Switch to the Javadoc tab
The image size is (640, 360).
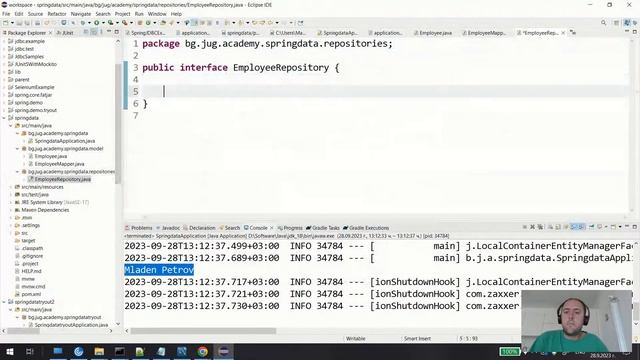[168, 228]
